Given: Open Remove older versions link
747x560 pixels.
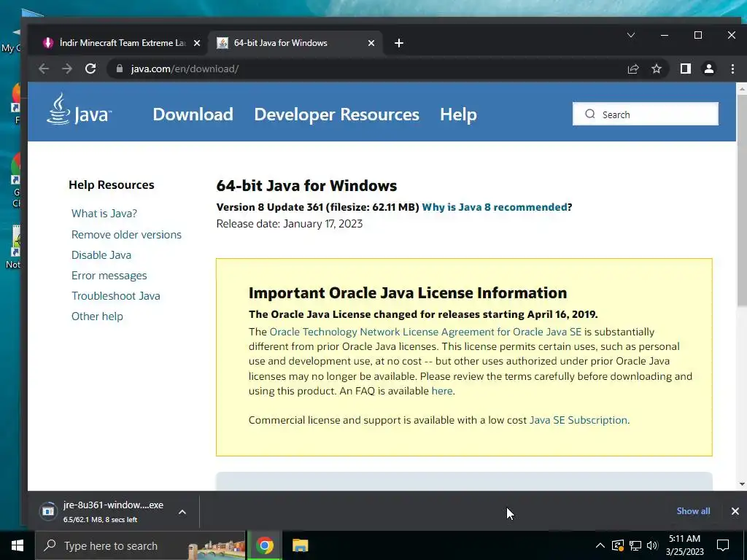Looking at the screenshot, I should point(126,234).
